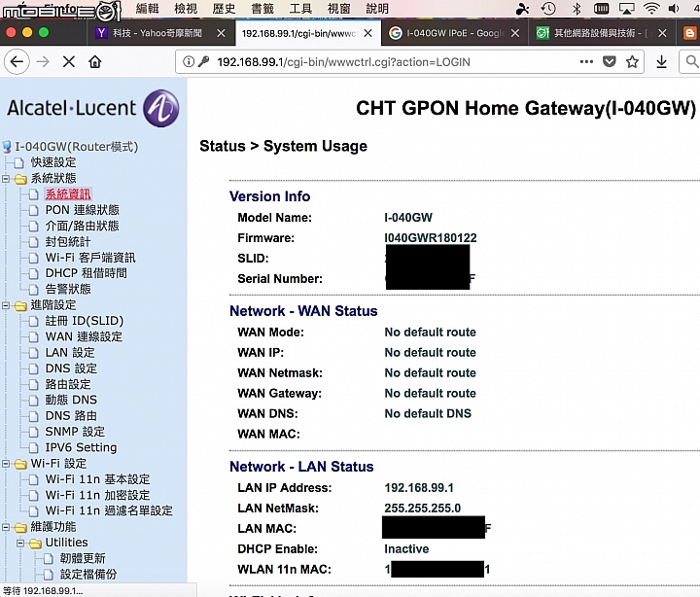Open the Time Machine clock icon
Viewport: 700px width, 597px height.
coord(548,9)
